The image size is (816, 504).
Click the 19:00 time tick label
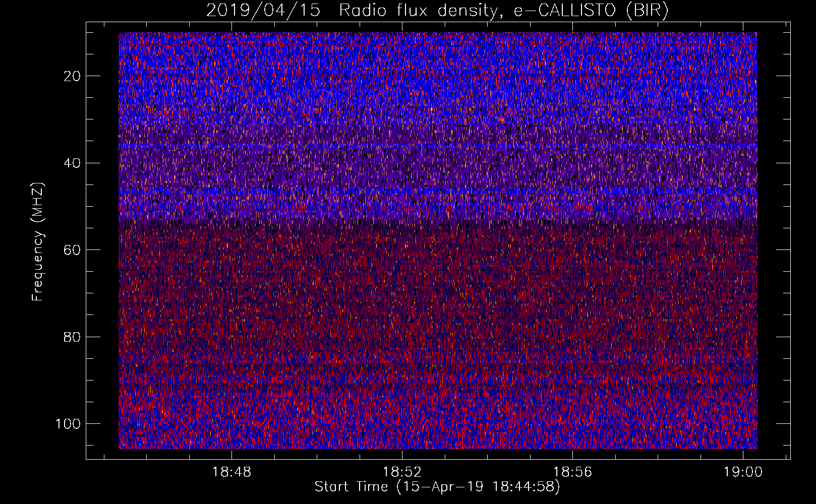(743, 472)
